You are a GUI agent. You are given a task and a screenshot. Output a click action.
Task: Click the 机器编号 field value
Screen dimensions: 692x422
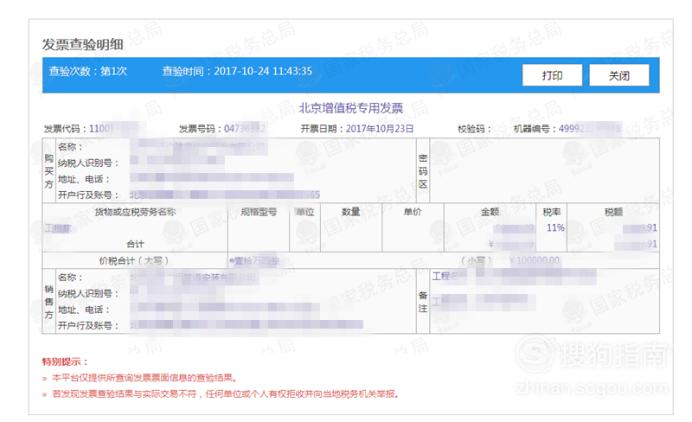point(590,129)
